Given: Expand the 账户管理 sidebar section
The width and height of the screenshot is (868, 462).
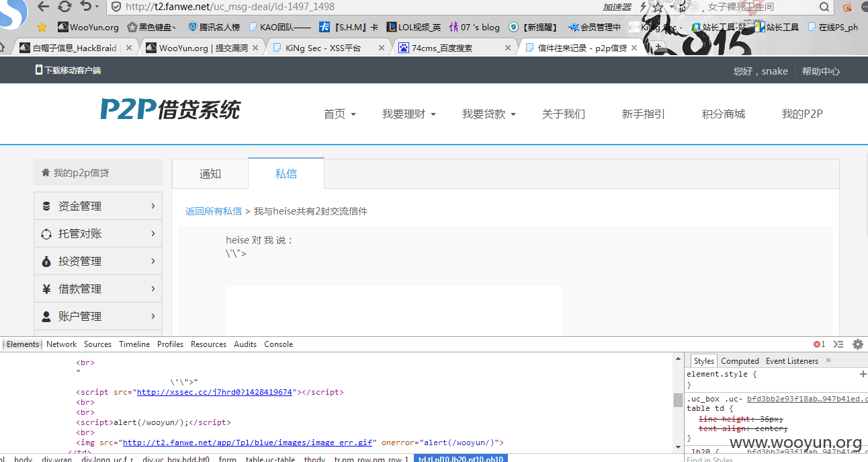Looking at the screenshot, I should coord(98,316).
